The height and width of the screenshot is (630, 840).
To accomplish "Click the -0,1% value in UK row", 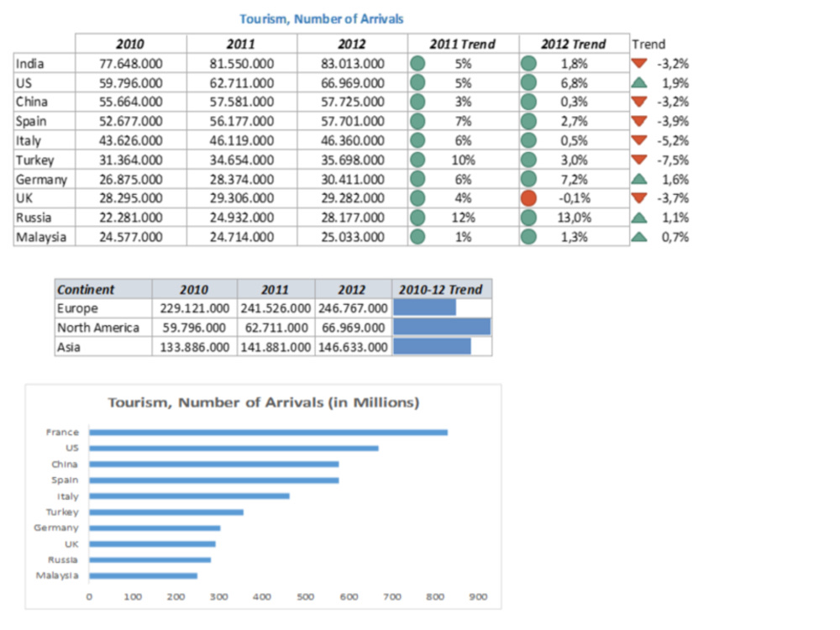I will (575, 198).
